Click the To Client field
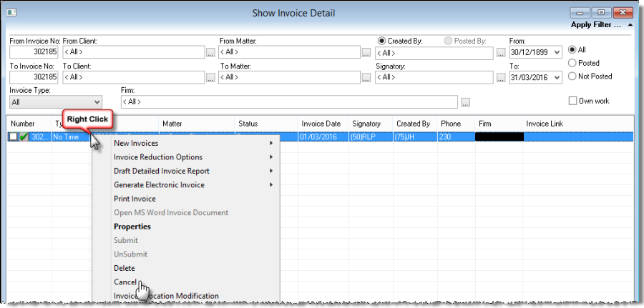644x308 pixels. click(x=134, y=77)
